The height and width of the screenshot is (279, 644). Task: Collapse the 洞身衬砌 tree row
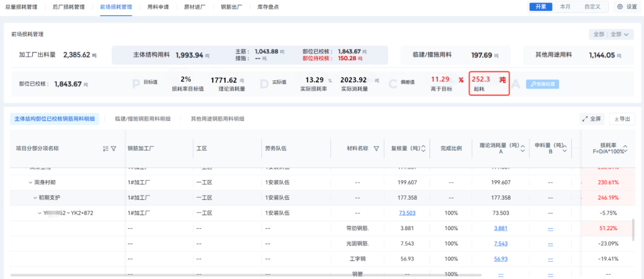point(30,182)
